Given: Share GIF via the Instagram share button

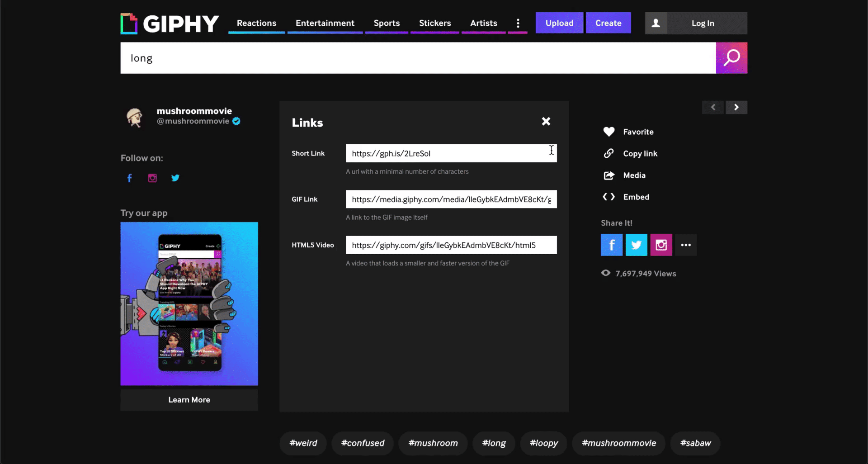Looking at the screenshot, I should pos(661,245).
